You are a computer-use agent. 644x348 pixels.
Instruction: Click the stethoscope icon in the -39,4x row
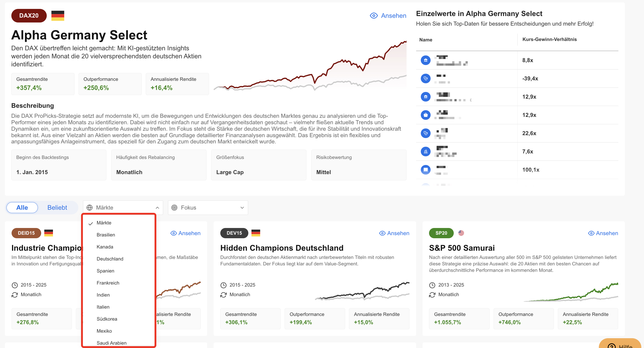coord(425,79)
